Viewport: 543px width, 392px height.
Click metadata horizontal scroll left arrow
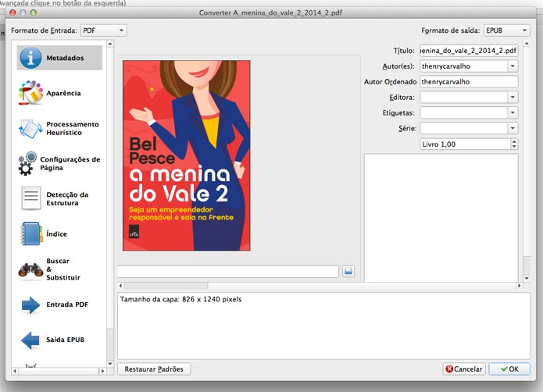[120, 286]
